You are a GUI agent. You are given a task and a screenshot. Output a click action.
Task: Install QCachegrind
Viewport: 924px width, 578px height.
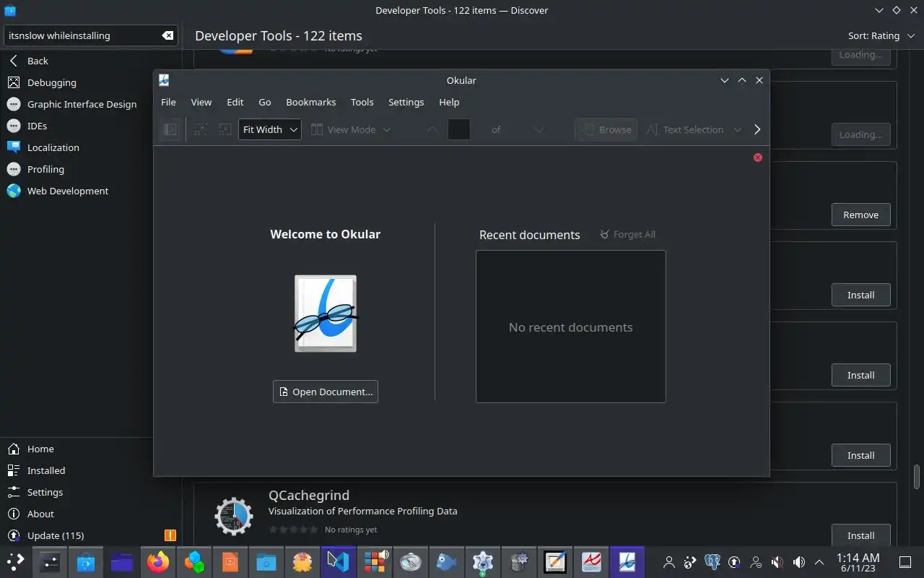pos(860,535)
